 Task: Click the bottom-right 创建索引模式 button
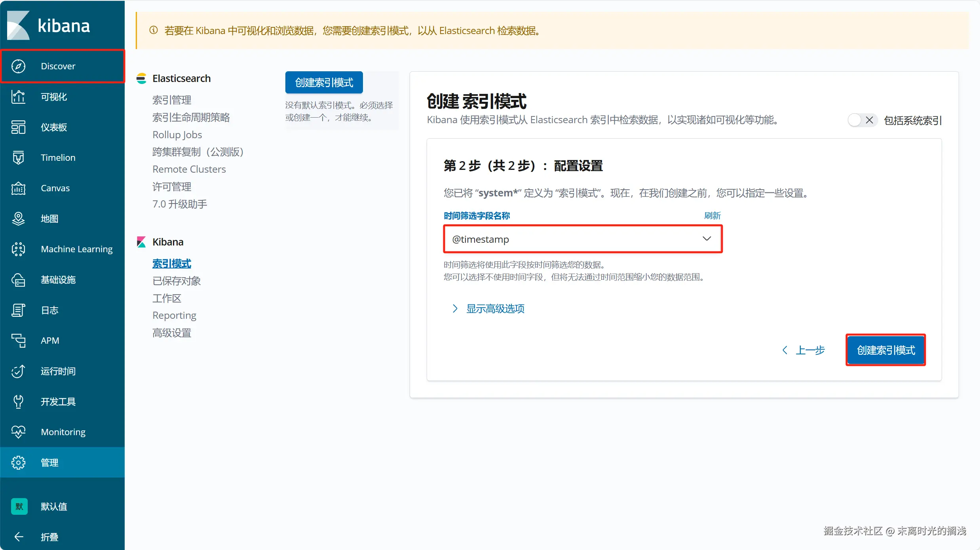tap(885, 350)
